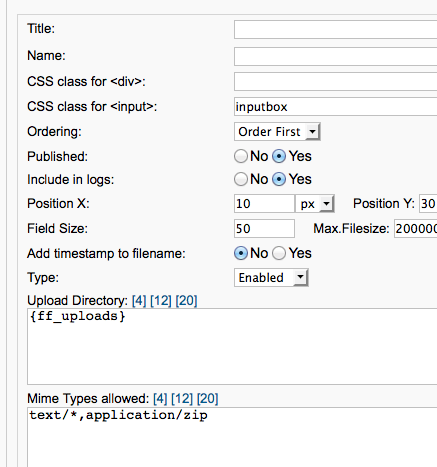The width and height of the screenshot is (437, 467).
Task: Click Mime Types allowed [4] link
Action: 160,399
